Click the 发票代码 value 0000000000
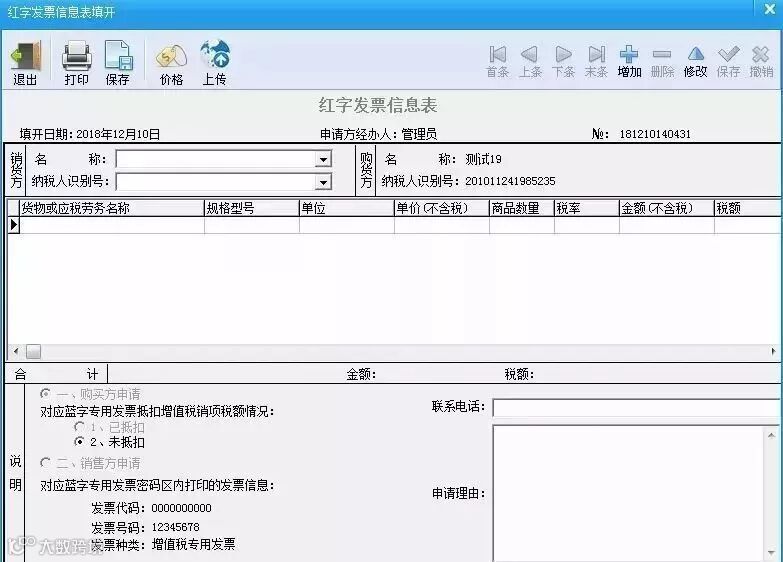 [x=181, y=508]
